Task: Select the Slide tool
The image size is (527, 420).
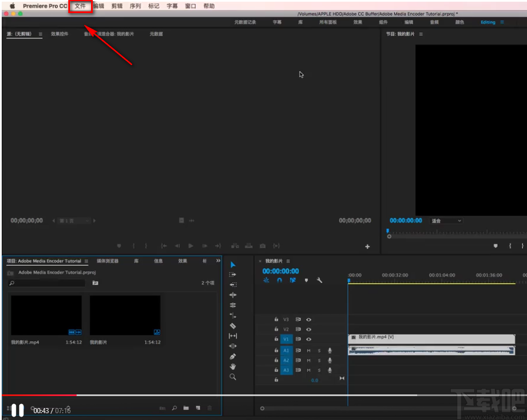Action: coord(233,346)
